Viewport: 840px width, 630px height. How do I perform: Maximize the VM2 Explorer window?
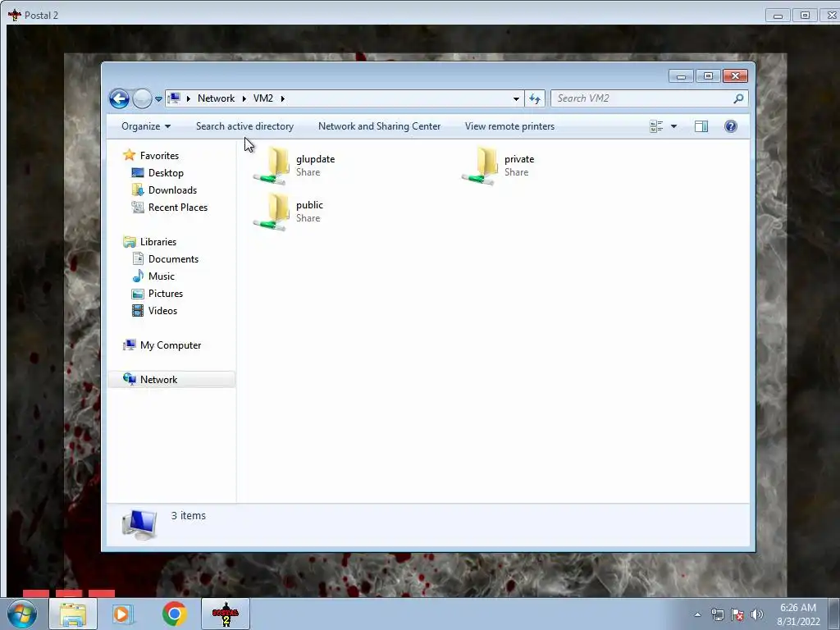click(708, 76)
